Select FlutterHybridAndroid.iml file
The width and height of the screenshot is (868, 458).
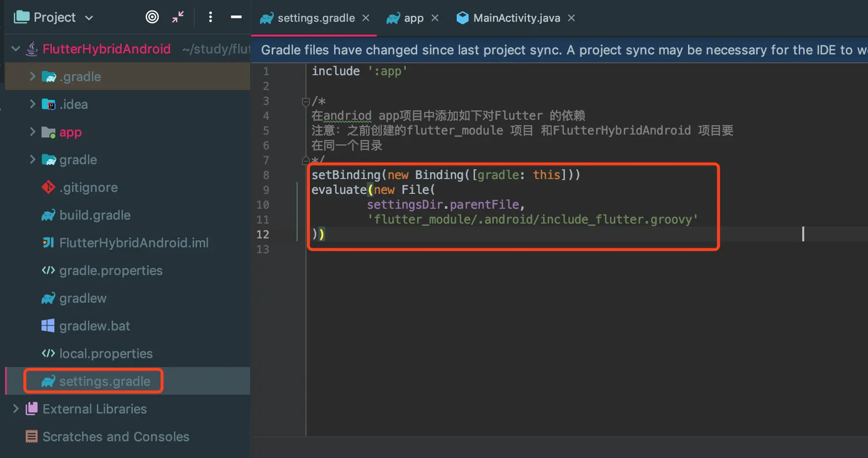coord(134,243)
